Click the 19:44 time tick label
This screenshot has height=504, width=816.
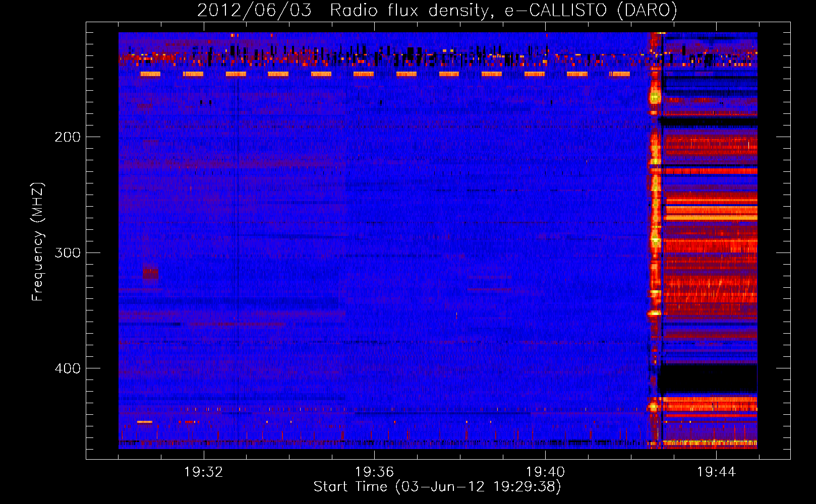(x=716, y=472)
